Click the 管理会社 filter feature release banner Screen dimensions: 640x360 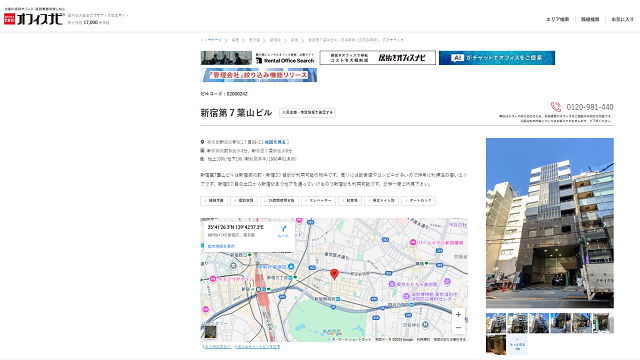(258, 75)
